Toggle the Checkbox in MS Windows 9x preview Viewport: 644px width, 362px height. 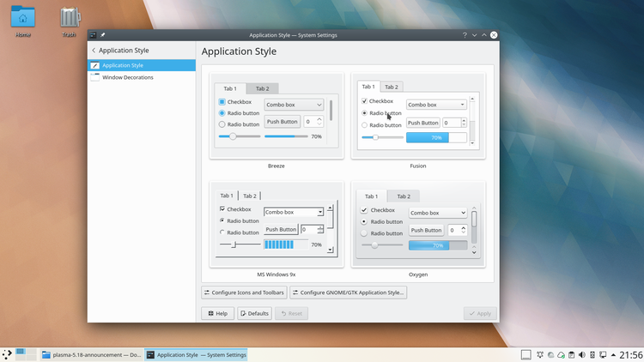(222, 209)
